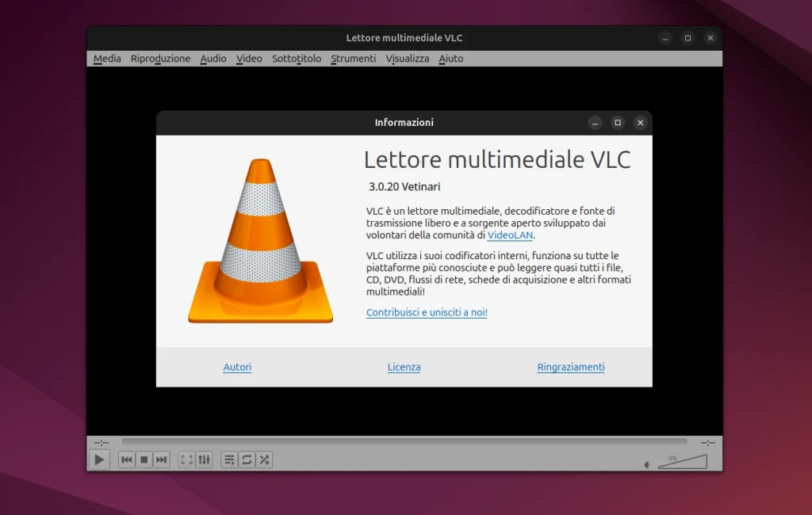Screen dimensions: 812x515
Task: Mute the audio speaker icon
Action: click(x=646, y=463)
